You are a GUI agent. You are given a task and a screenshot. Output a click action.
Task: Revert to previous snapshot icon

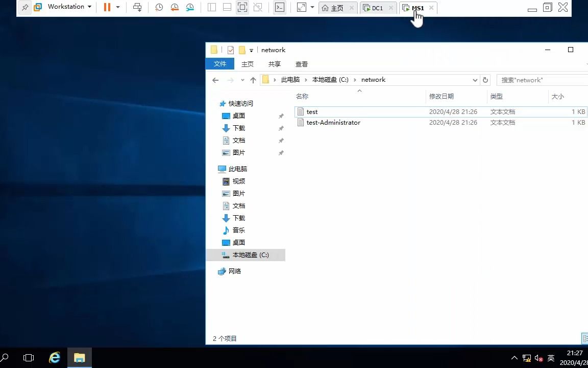175,7
